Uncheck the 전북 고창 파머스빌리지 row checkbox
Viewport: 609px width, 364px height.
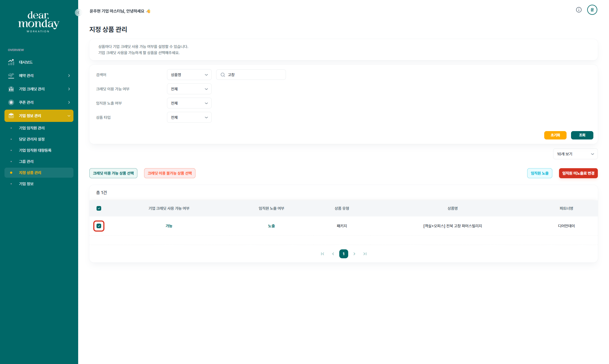click(x=99, y=226)
